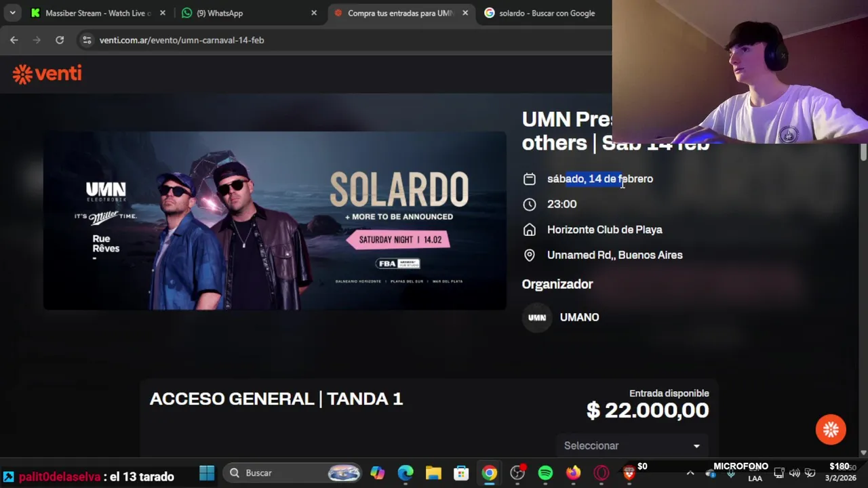Screen dimensions: 868x488
Task: Open Microsoft Store from the taskbar
Action: [461, 473]
